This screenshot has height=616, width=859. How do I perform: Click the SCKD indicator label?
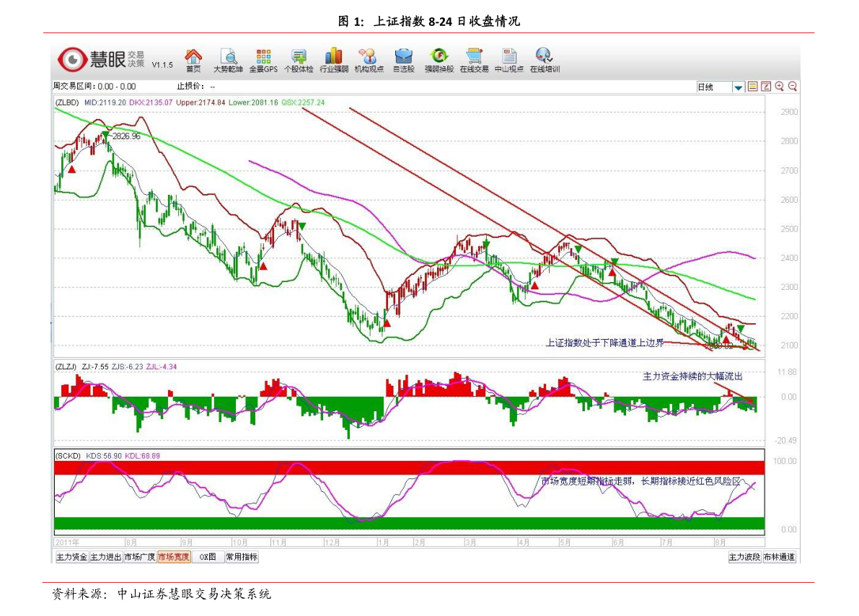[68, 456]
